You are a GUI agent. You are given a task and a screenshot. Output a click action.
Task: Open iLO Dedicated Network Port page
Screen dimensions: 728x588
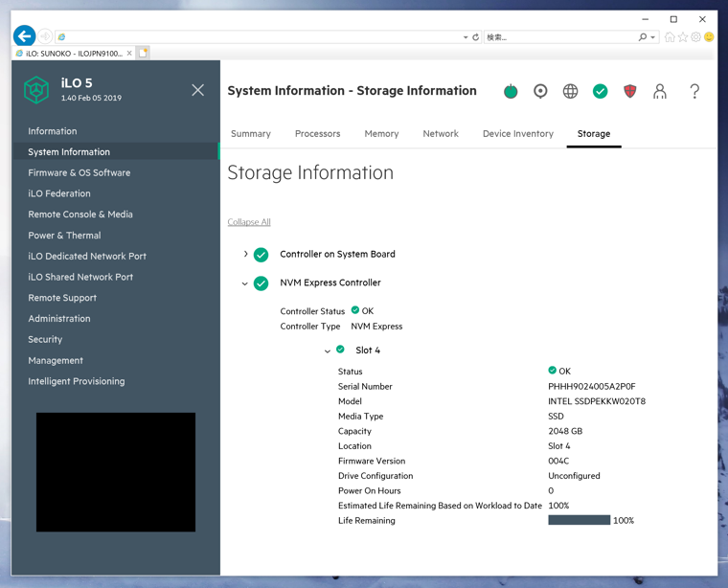(x=87, y=257)
